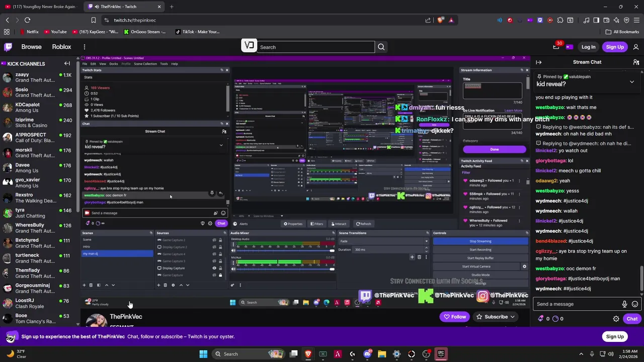Click the share icon in the address bar
The width and height of the screenshot is (644, 362).
(428, 20)
